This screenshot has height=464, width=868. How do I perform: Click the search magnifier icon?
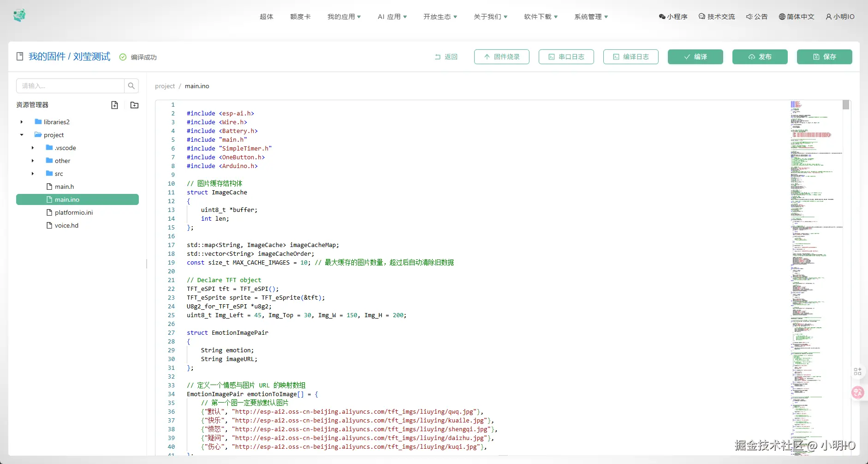131,86
